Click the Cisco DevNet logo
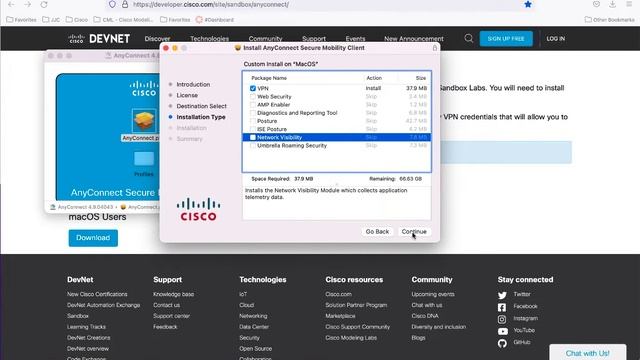 pyautogui.click(x=99, y=39)
